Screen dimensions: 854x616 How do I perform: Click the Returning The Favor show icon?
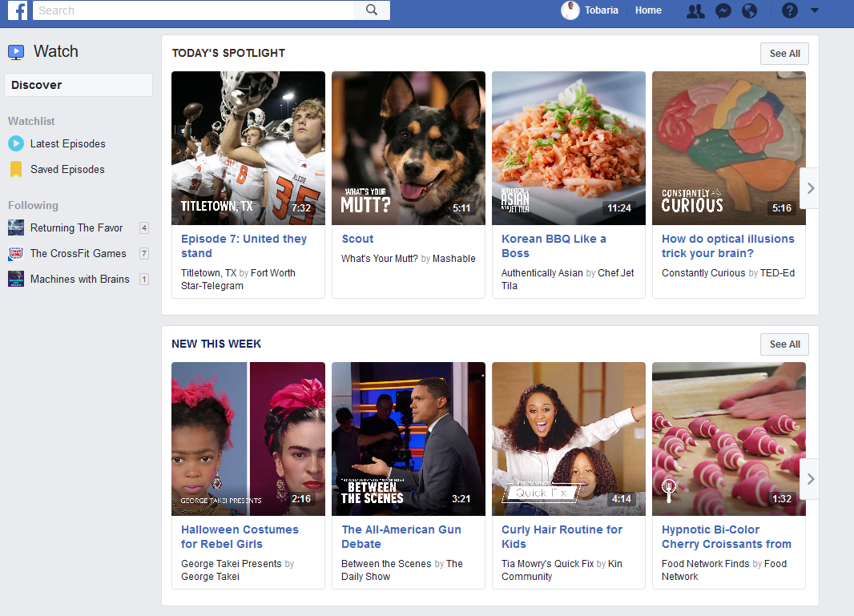[16, 227]
